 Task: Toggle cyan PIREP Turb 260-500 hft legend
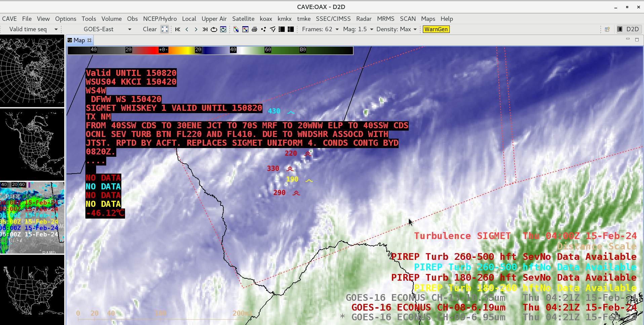(x=525, y=267)
